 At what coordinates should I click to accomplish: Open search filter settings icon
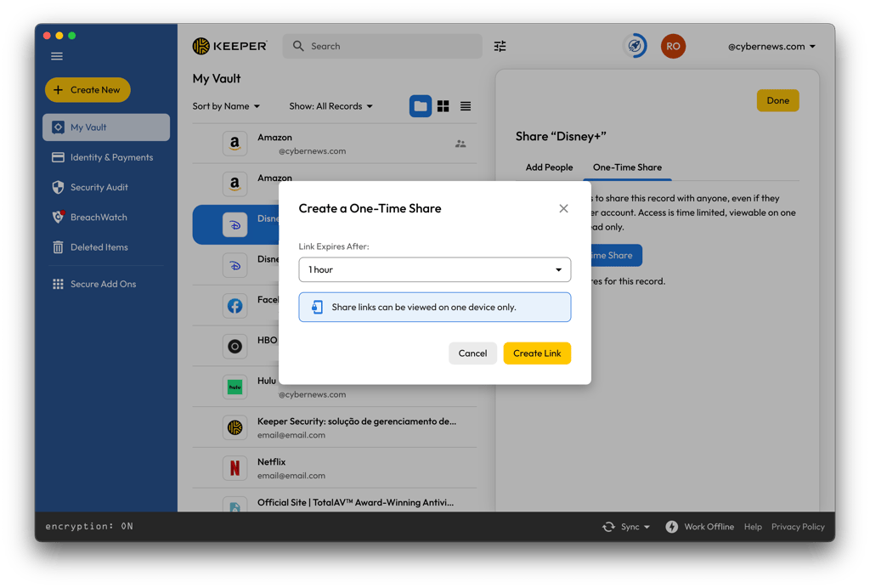[x=500, y=46]
